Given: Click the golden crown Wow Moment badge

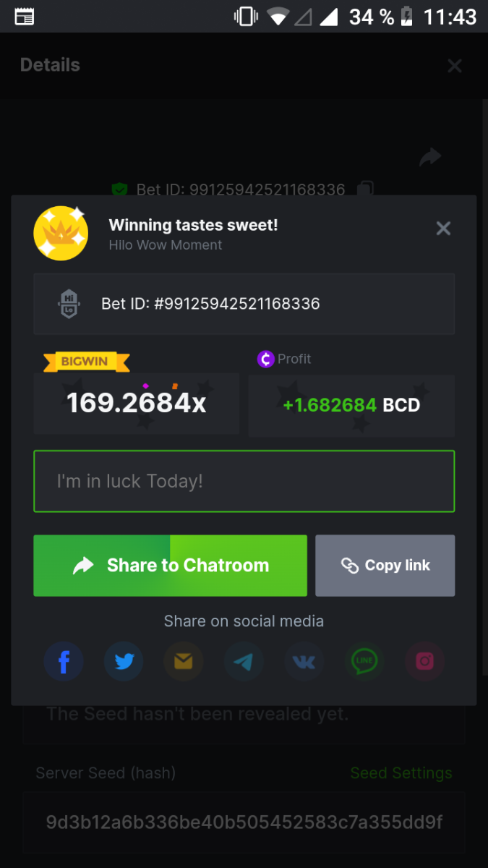Looking at the screenshot, I should pyautogui.click(x=61, y=233).
